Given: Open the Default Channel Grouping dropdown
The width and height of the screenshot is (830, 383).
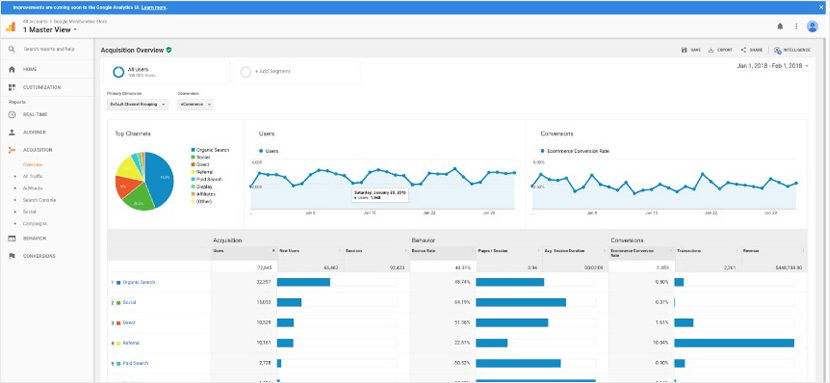Looking at the screenshot, I should [x=137, y=104].
